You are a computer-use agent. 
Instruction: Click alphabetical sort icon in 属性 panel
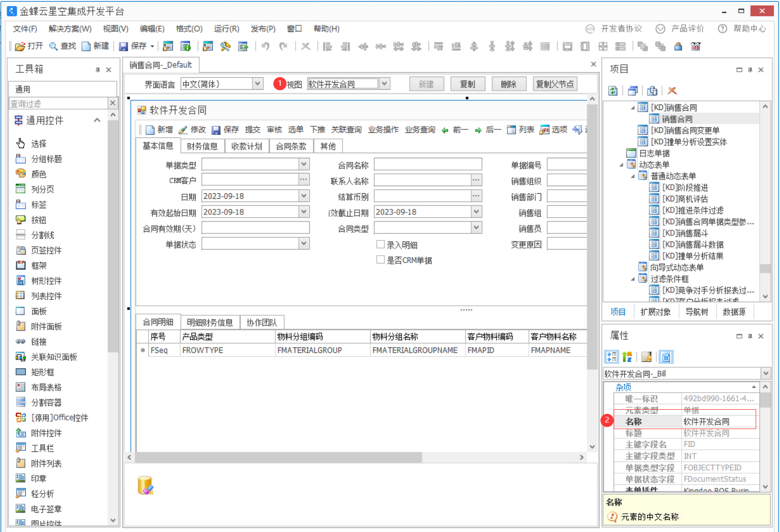pyautogui.click(x=627, y=357)
